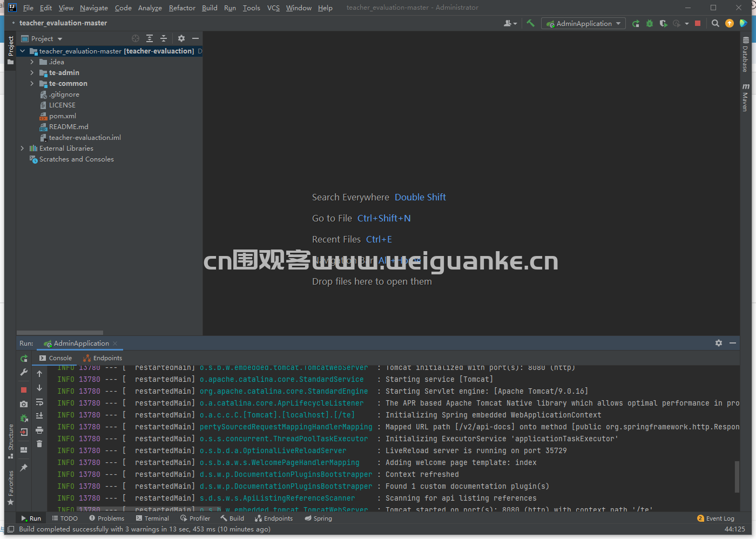Open the Profiler tool window
The image size is (756, 539).
click(195, 518)
